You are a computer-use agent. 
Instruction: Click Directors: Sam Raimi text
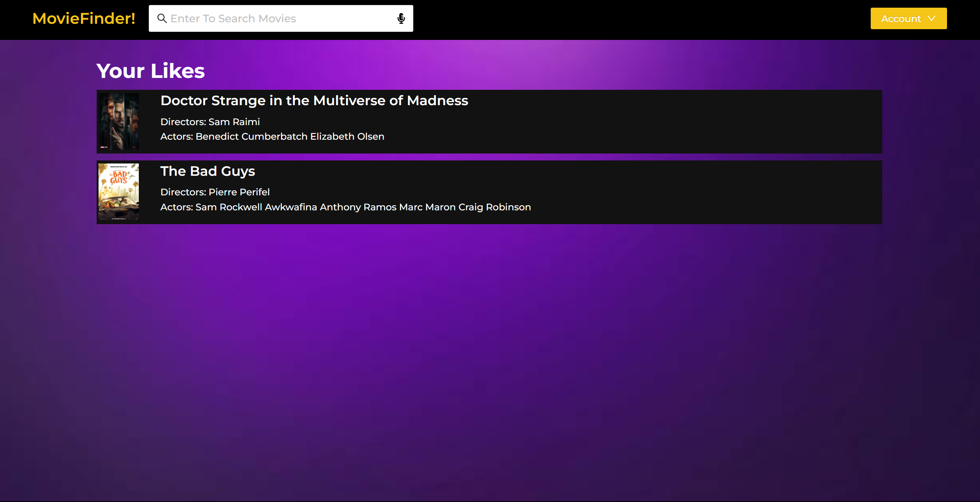click(x=210, y=122)
